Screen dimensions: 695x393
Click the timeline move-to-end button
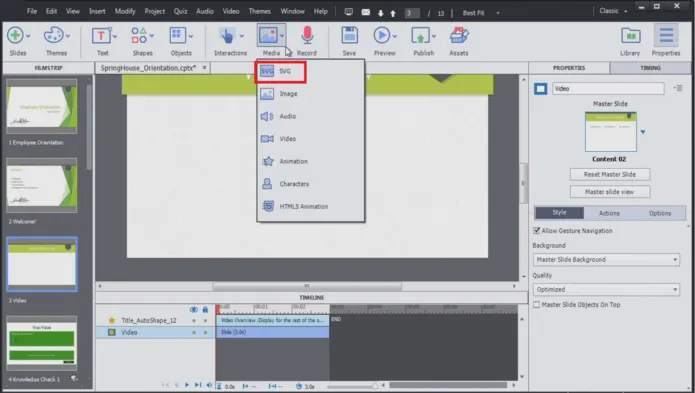[x=198, y=386]
